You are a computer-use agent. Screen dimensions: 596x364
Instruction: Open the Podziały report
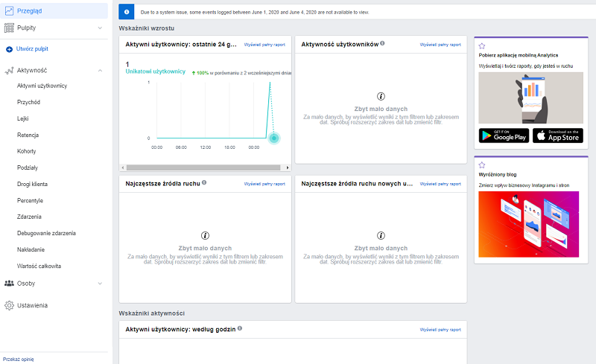coord(28,167)
